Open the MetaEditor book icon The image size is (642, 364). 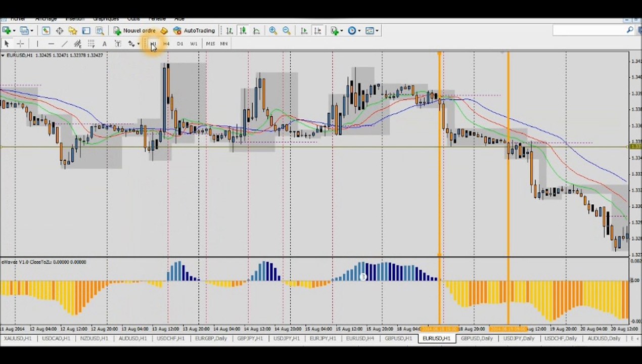click(x=164, y=31)
